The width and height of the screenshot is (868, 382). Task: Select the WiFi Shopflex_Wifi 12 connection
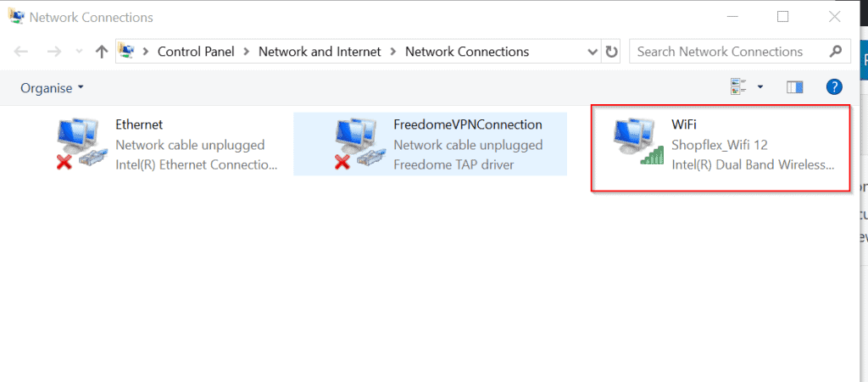point(721,147)
